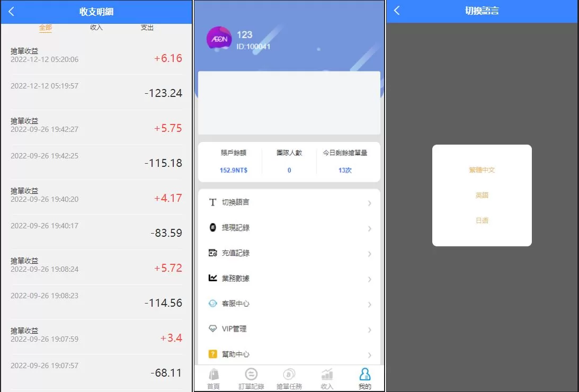Click the 客服中心 headset icon
Image resolution: width=579 pixels, height=392 pixels.
click(x=213, y=304)
